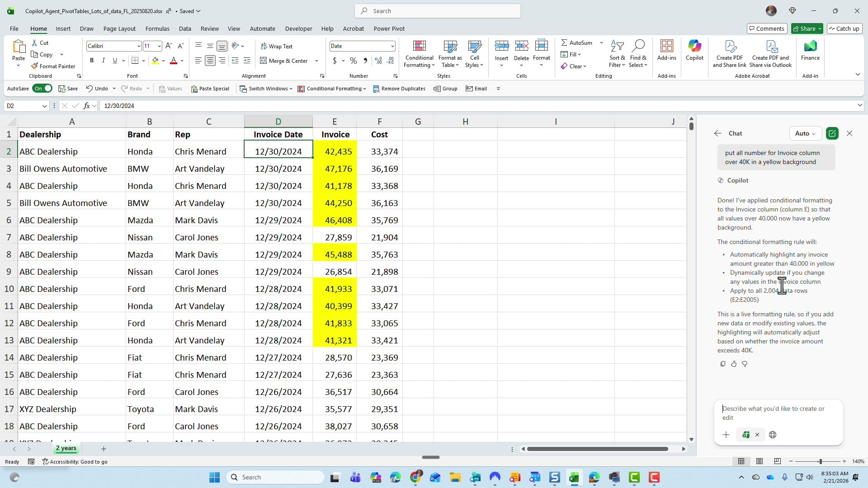The width and height of the screenshot is (868, 488).
Task: Enable Wrap Text for the selection
Action: [x=277, y=46]
